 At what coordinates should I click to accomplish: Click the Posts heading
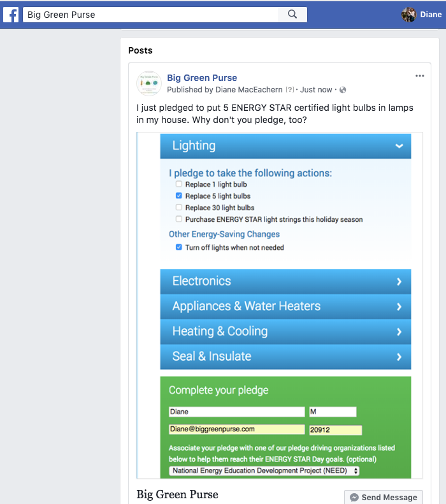pyautogui.click(x=140, y=50)
